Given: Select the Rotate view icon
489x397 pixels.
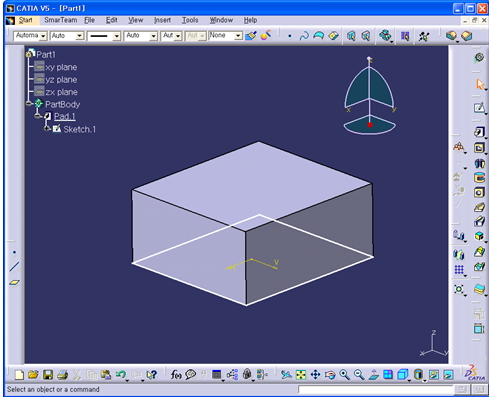Looking at the screenshot, I should (330, 375).
